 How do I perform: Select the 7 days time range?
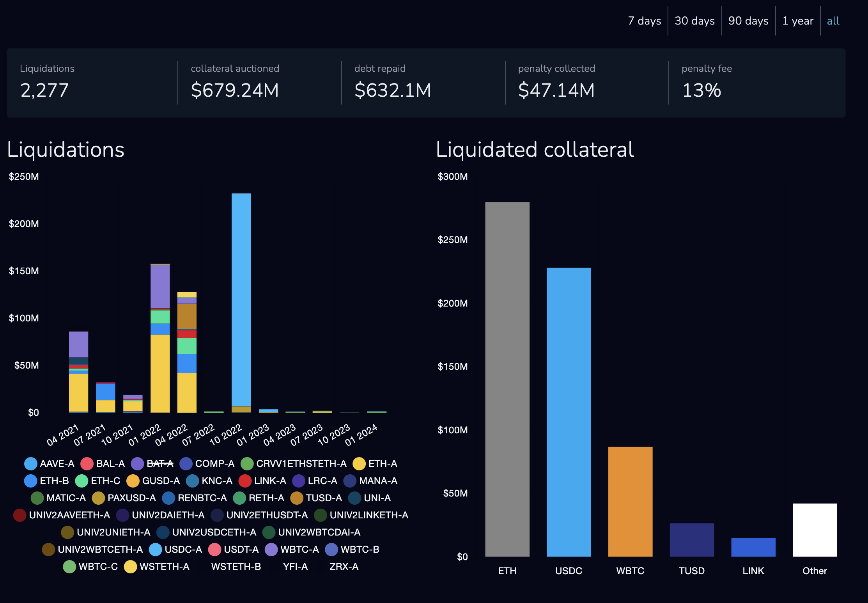click(x=644, y=21)
